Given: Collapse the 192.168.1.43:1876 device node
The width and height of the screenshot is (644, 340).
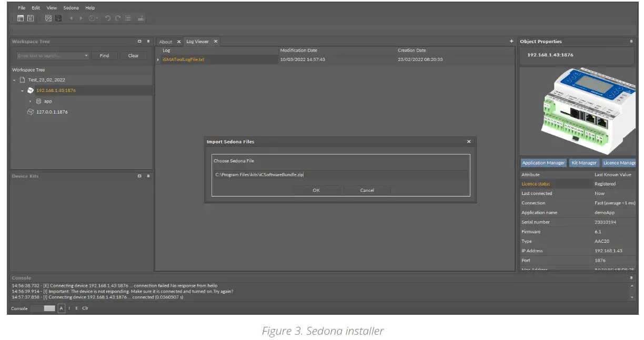Looking at the screenshot, I should [x=22, y=90].
